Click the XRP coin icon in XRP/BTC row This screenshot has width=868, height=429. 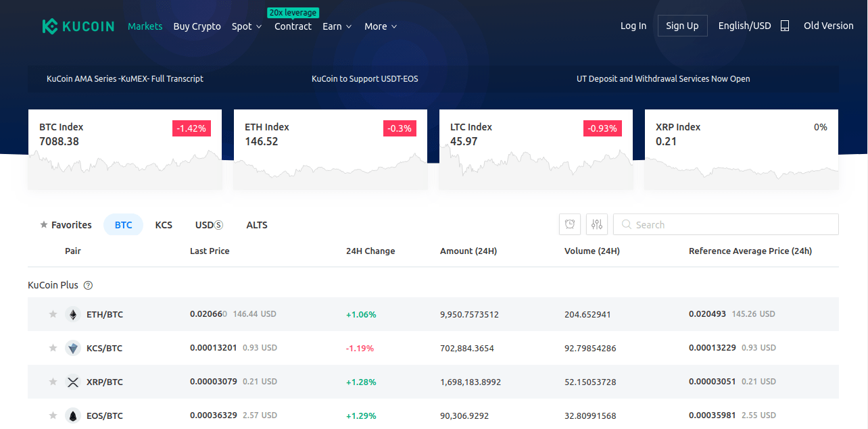tap(73, 382)
